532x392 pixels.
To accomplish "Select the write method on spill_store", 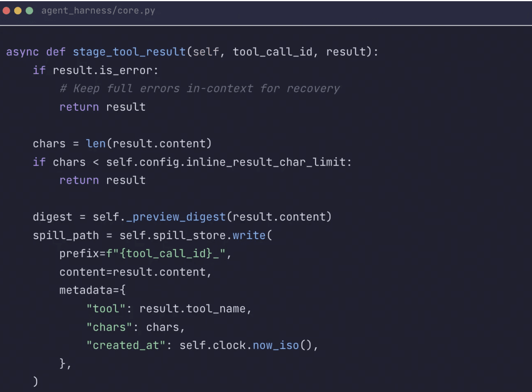I will [249, 235].
